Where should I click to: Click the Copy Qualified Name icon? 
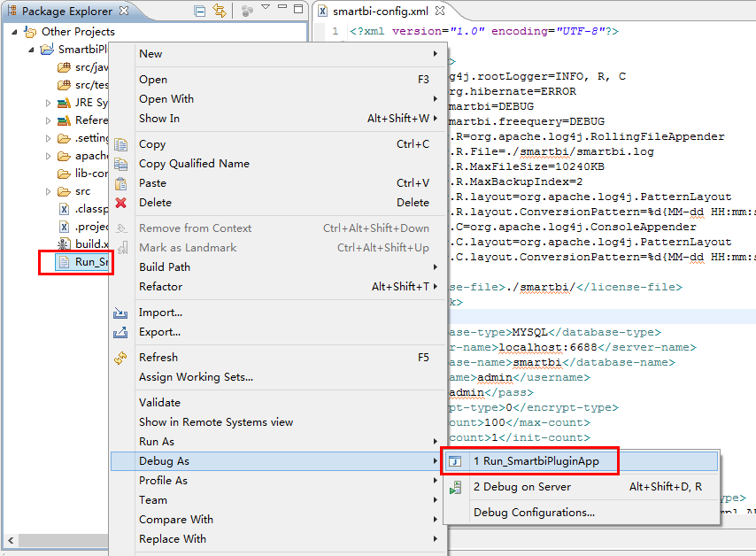[x=121, y=164]
